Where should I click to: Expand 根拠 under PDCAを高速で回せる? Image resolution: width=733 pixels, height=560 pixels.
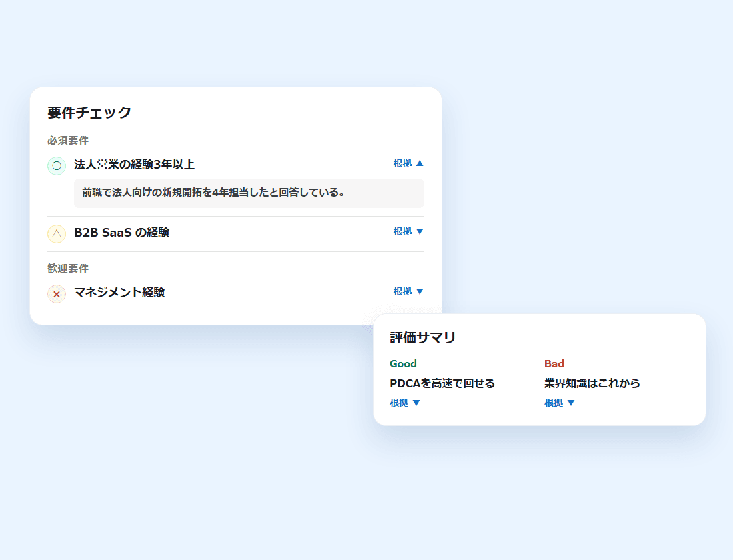405,403
